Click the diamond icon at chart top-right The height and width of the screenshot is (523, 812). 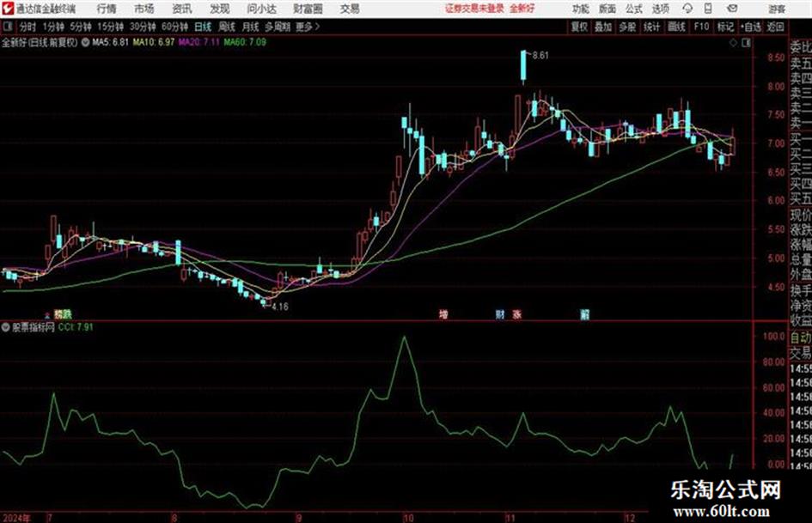pyautogui.click(x=733, y=43)
